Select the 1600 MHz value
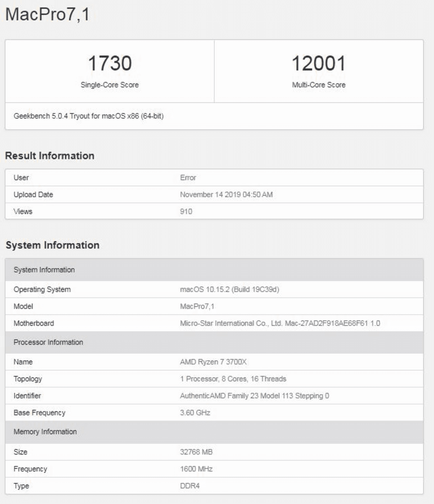The image size is (434, 504). click(x=196, y=469)
